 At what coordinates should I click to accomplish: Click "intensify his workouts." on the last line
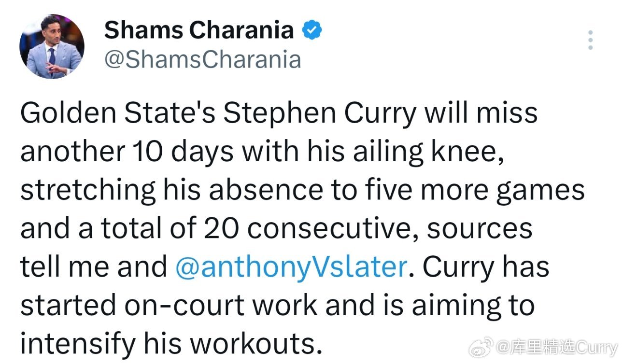(x=171, y=344)
